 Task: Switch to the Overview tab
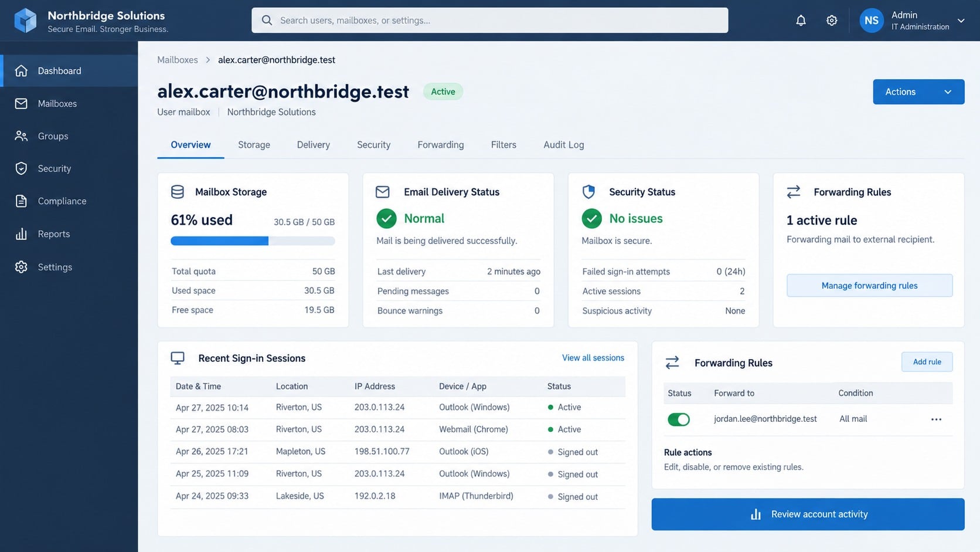point(190,145)
